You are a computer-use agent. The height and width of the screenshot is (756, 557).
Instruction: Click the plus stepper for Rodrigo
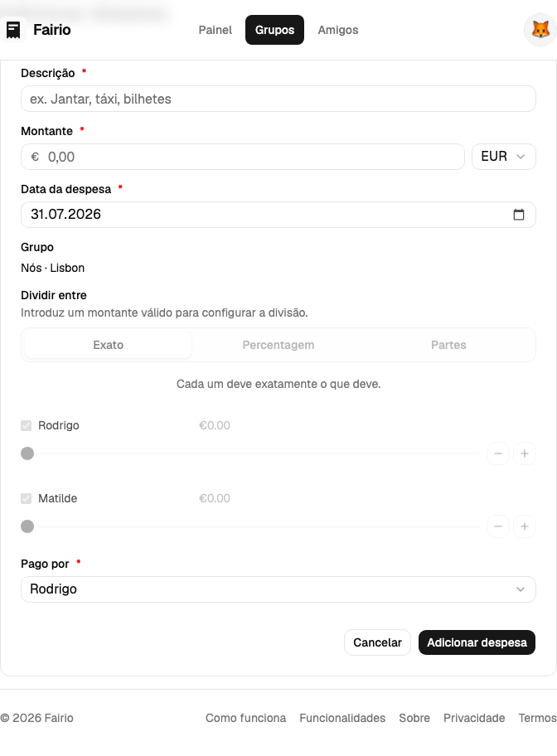point(525,453)
